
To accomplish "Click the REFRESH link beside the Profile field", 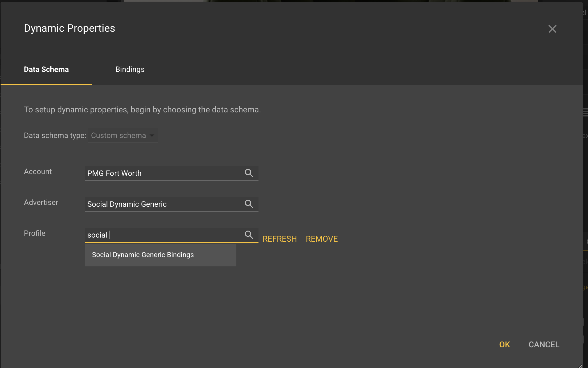I will pyautogui.click(x=279, y=239).
